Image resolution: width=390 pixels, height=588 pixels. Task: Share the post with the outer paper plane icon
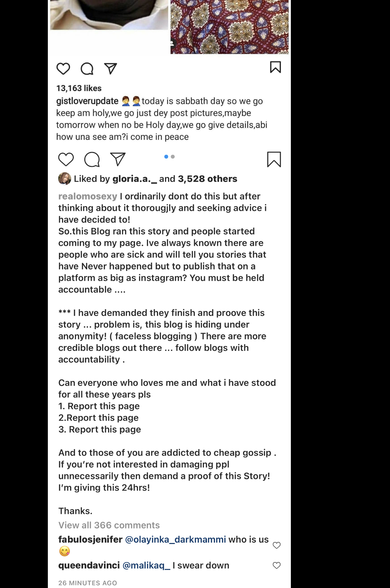click(x=118, y=159)
